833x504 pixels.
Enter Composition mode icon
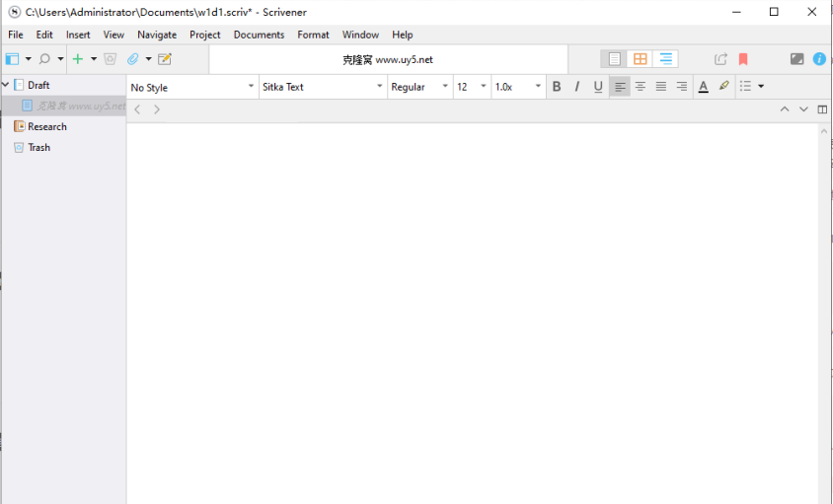[796, 59]
